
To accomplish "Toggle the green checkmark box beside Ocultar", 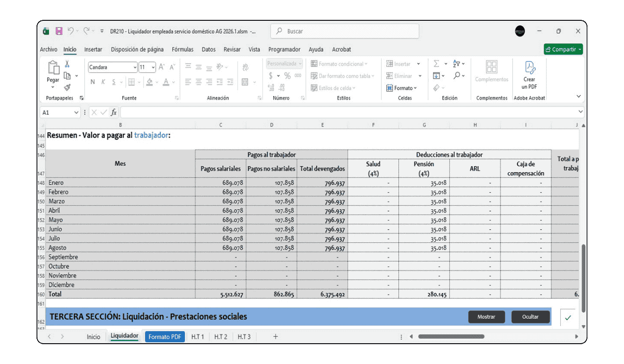I will 568,317.
